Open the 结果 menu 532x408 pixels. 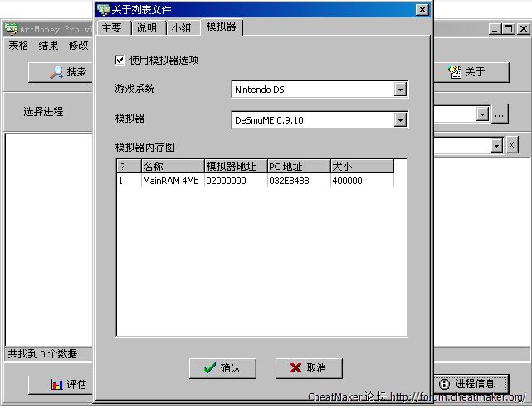click(x=49, y=46)
